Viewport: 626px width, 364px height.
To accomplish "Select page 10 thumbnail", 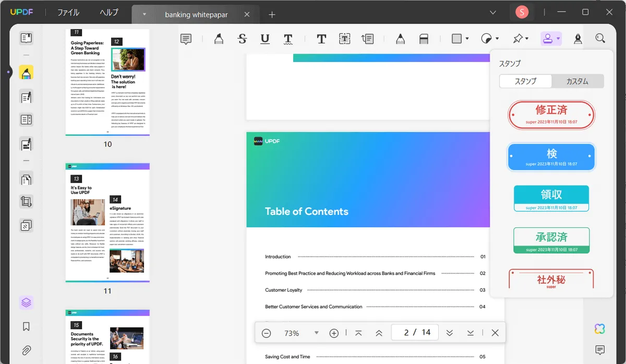I will (x=107, y=82).
